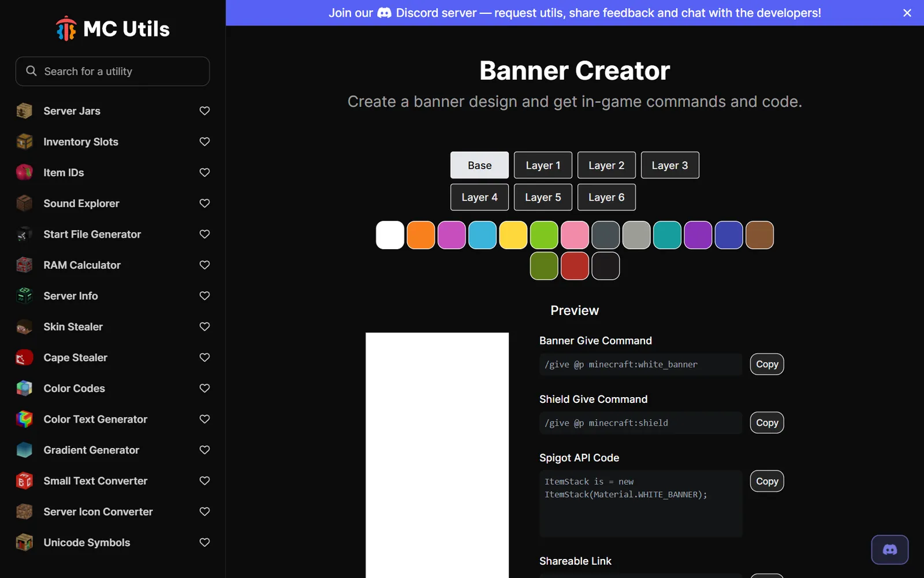This screenshot has width=924, height=578.
Task: Copy the Banner Give Command
Action: point(767,364)
